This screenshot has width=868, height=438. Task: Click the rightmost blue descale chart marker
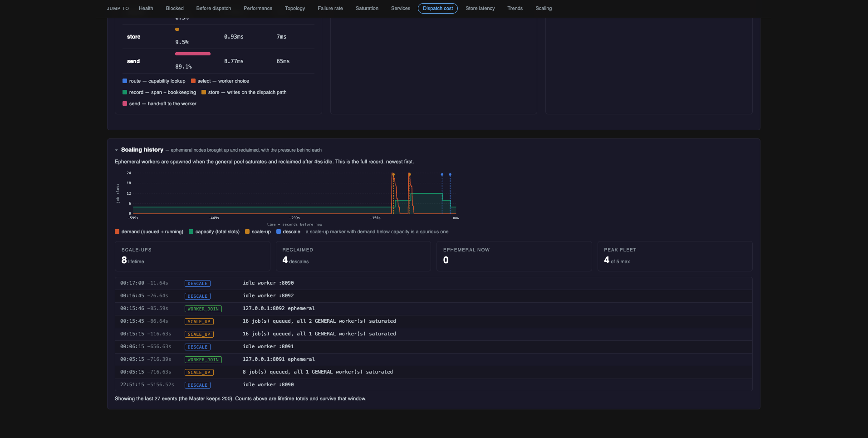click(x=450, y=174)
